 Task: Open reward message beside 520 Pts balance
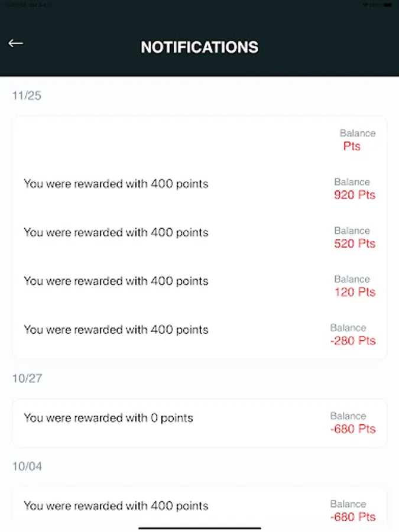[116, 232]
